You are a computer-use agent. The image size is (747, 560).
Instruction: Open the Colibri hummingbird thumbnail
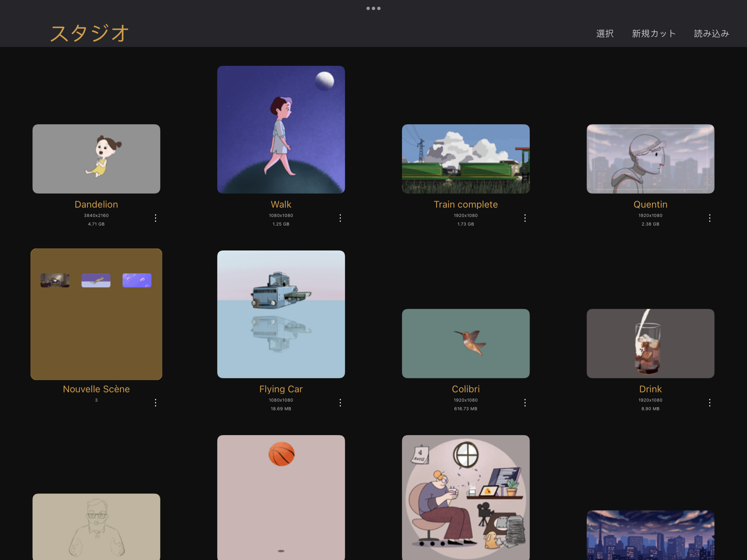point(466,344)
